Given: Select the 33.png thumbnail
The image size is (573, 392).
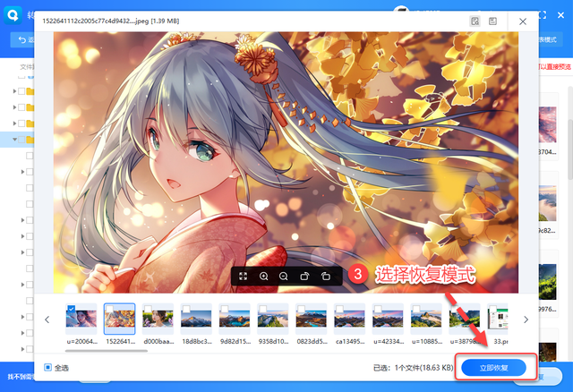Looking at the screenshot, I should click(x=500, y=320).
